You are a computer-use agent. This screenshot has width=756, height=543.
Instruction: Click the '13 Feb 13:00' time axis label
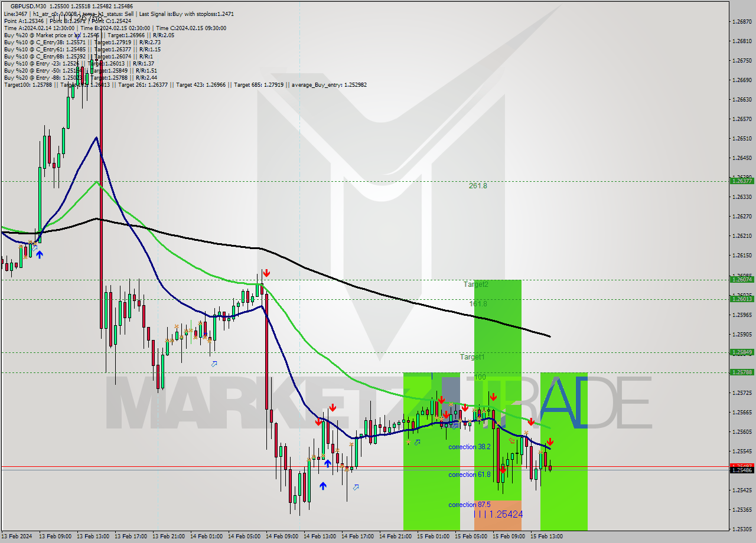pyautogui.click(x=94, y=537)
